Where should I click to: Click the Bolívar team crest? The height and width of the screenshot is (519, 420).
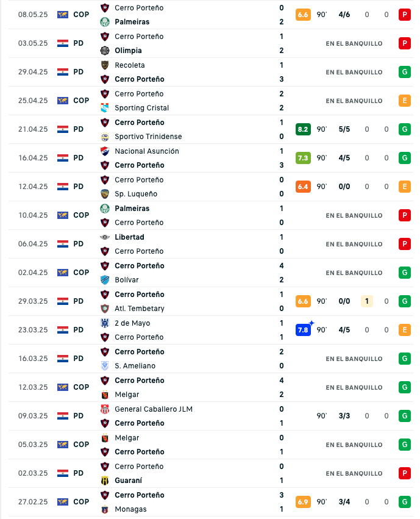coord(105,280)
